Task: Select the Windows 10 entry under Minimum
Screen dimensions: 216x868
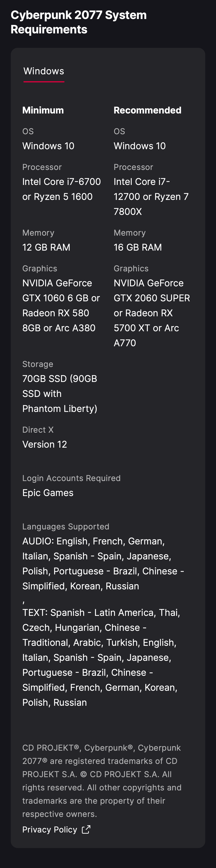Action: click(x=48, y=146)
